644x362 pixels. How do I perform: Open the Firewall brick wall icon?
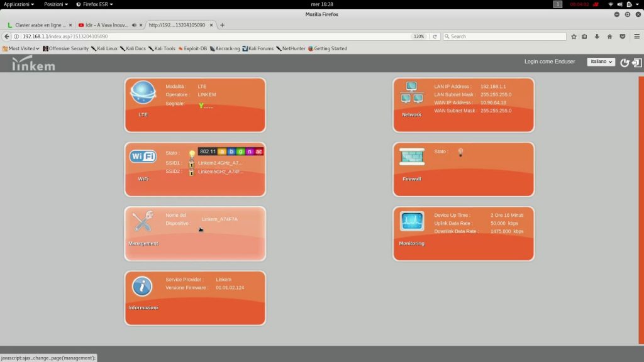click(x=412, y=157)
